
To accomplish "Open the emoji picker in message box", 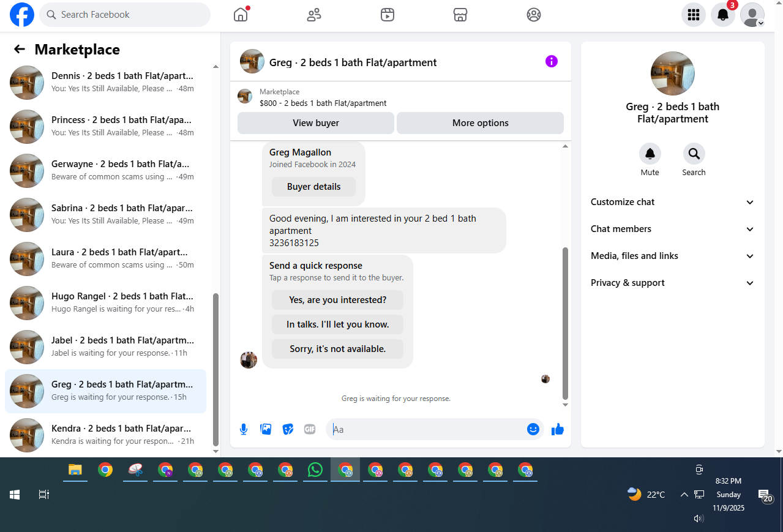I will pos(533,429).
